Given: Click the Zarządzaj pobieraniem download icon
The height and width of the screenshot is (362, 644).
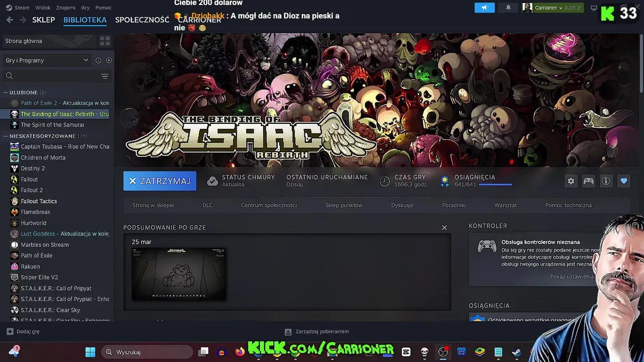Looking at the screenshot, I should (288, 332).
